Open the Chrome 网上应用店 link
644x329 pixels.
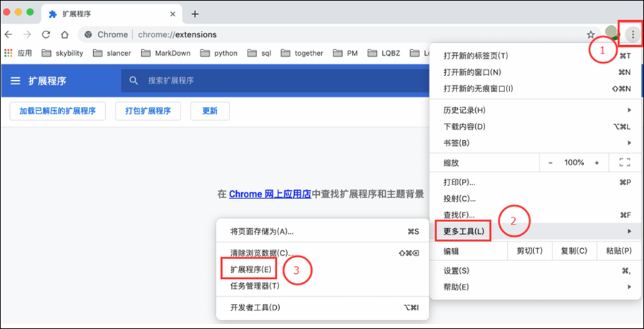point(270,194)
